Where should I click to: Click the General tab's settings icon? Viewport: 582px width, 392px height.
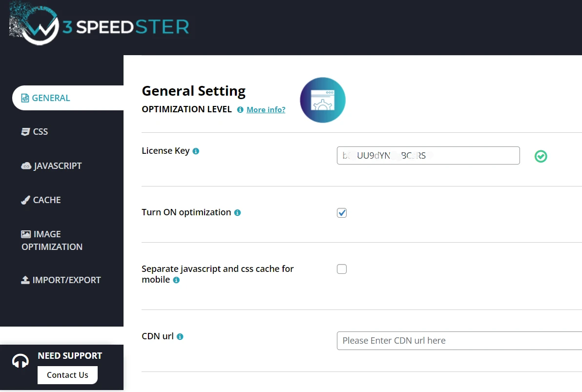click(x=24, y=98)
